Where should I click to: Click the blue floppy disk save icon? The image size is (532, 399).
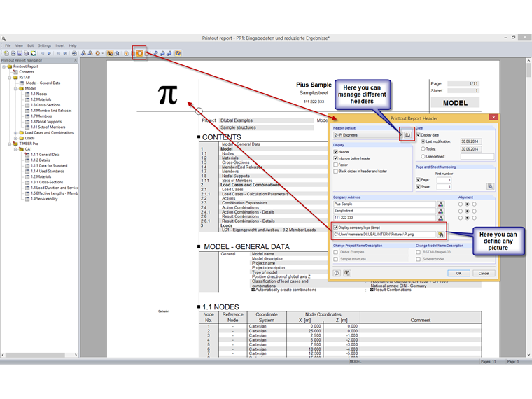20,53
